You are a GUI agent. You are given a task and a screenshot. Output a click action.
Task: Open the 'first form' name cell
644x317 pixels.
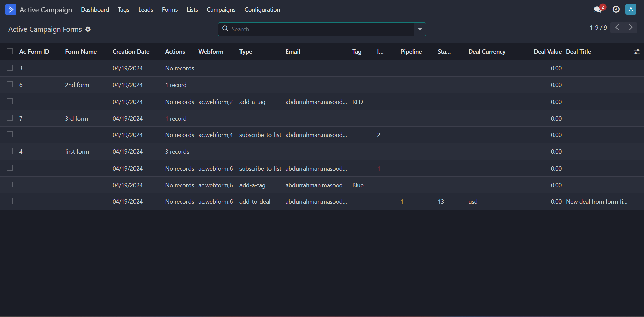pyautogui.click(x=77, y=152)
